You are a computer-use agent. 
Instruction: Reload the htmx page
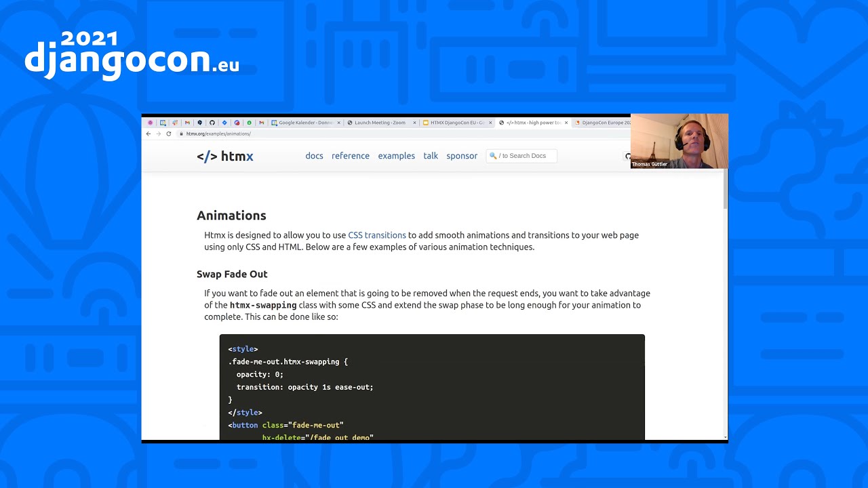[x=168, y=134]
